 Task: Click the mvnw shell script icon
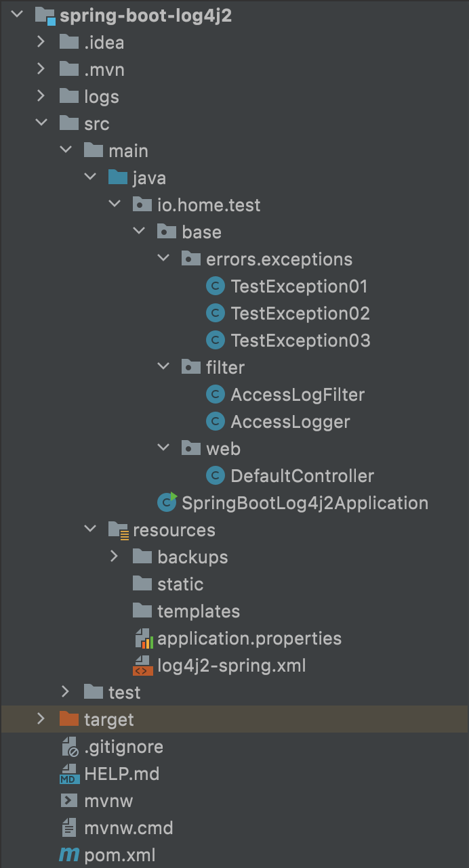pyautogui.click(x=69, y=801)
